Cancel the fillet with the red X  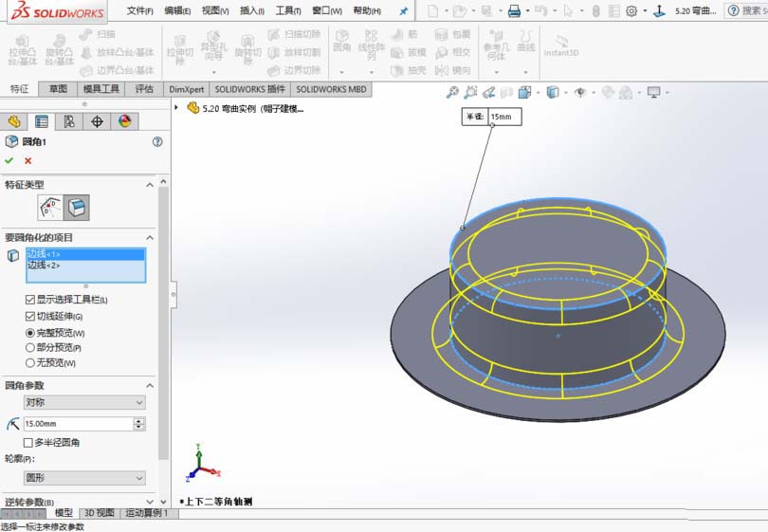(27, 161)
